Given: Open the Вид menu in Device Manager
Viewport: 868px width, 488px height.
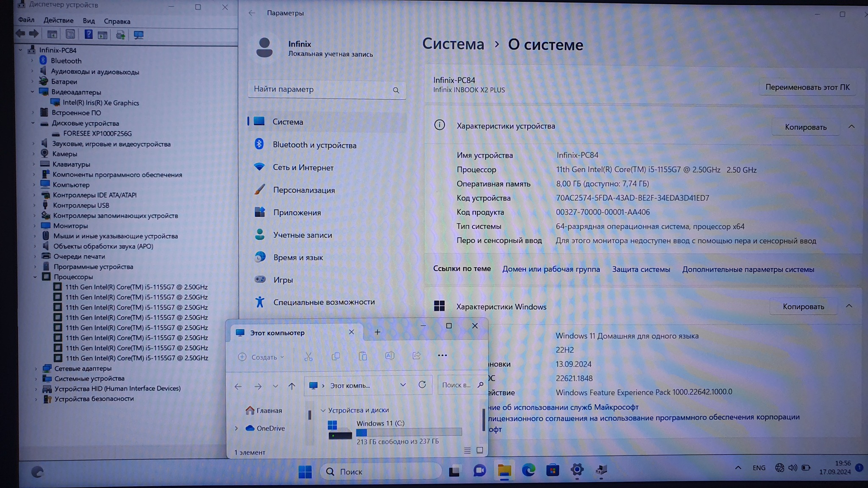Looking at the screenshot, I should tap(89, 21).
